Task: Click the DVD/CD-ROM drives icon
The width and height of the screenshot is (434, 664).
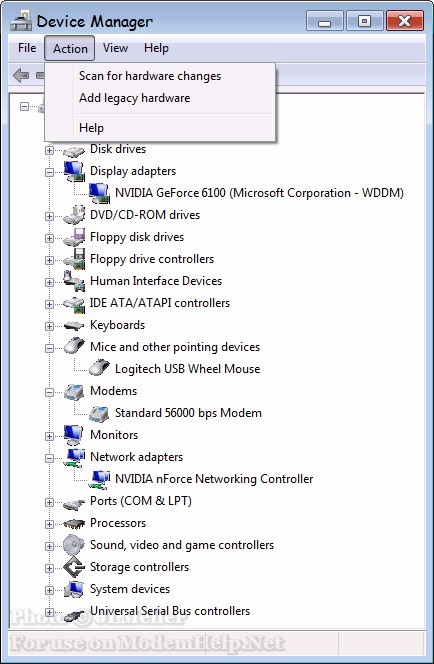Action: tap(74, 215)
